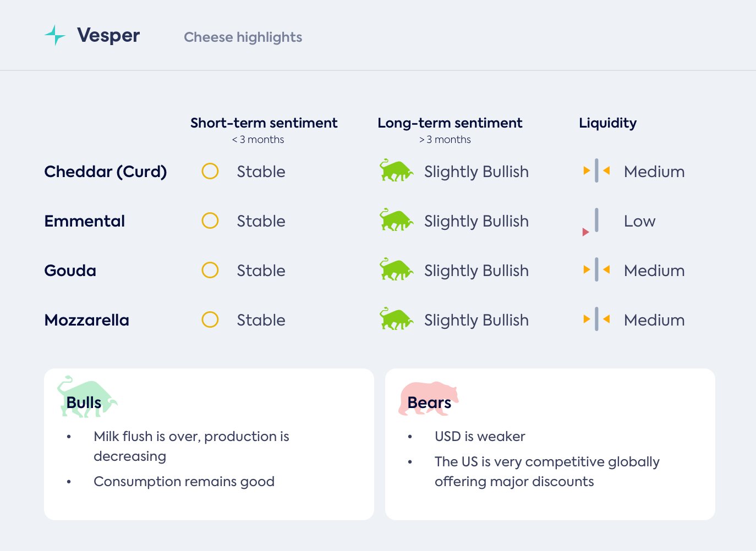Click the bull icon in Cheddar row

tap(396, 171)
